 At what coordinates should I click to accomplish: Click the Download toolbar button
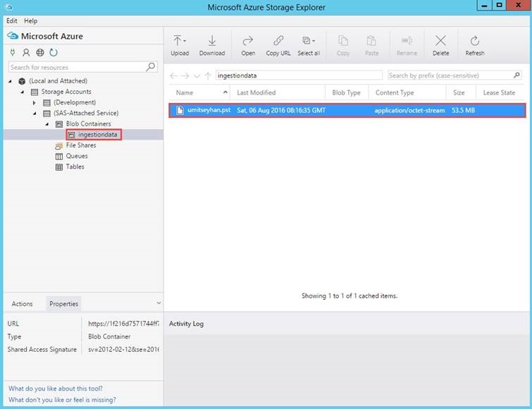coord(212,45)
